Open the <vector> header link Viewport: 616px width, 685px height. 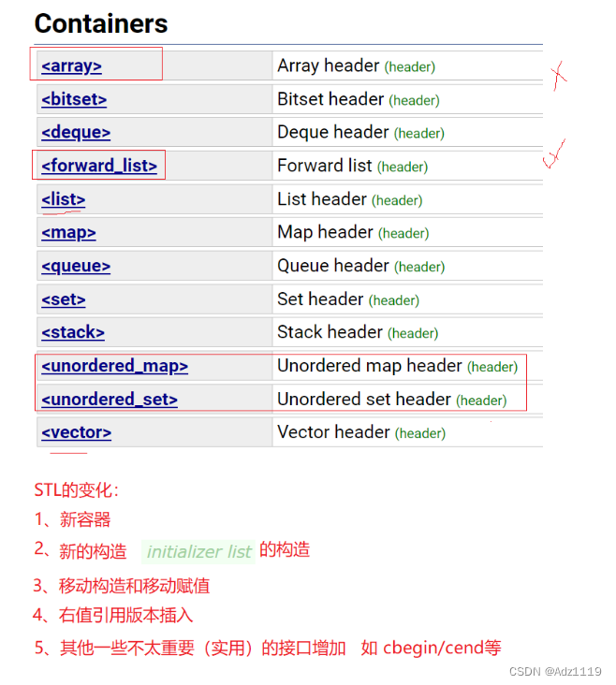click(x=77, y=432)
